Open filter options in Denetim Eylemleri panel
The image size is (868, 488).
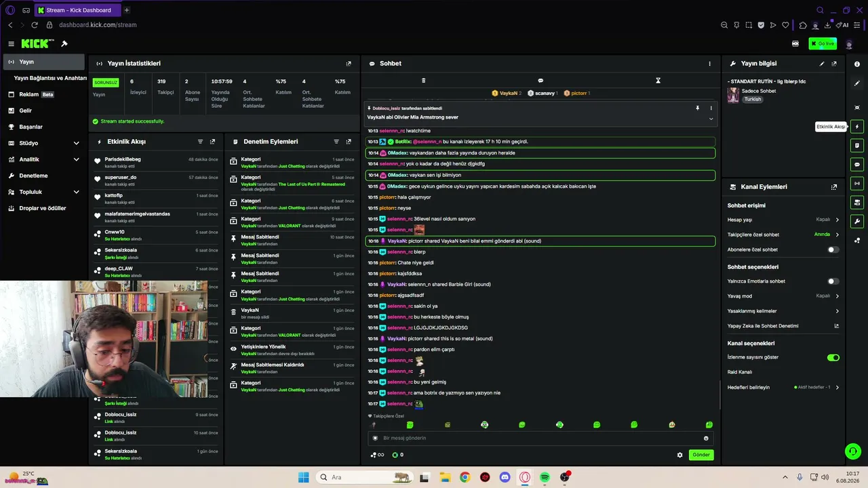[x=336, y=142]
